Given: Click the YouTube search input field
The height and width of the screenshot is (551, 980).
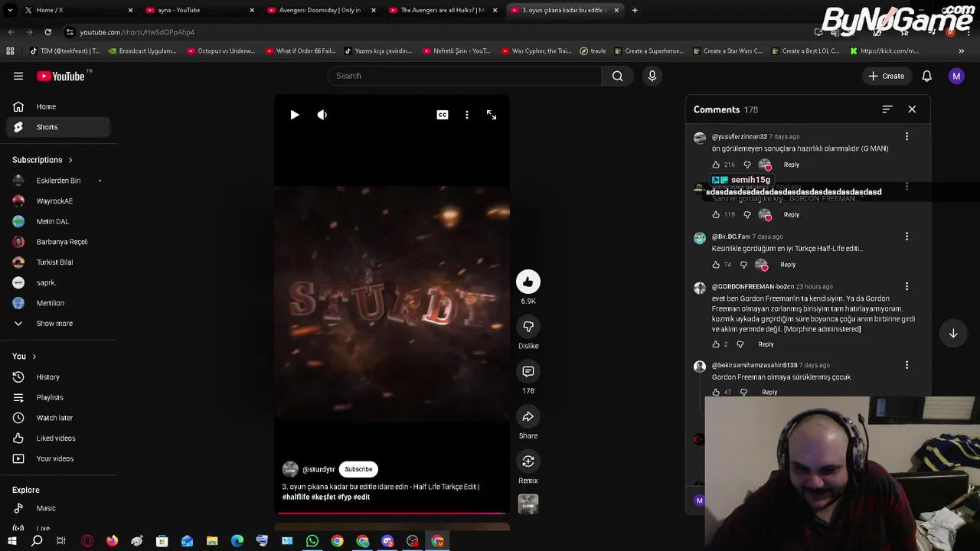Looking at the screenshot, I should [x=465, y=76].
